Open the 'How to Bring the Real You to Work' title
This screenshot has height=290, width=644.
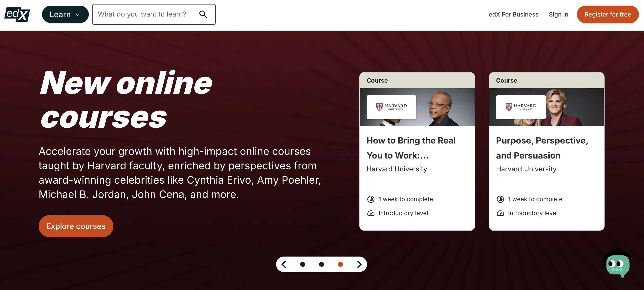coord(411,148)
